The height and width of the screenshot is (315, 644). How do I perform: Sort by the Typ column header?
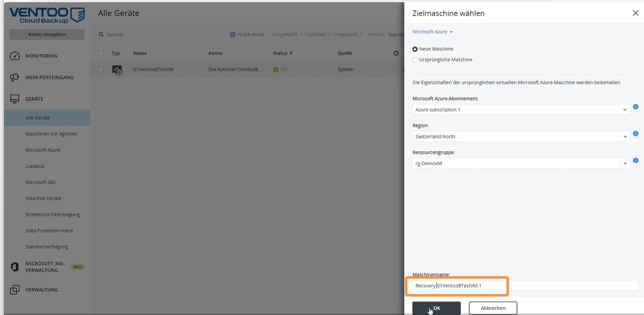click(116, 53)
